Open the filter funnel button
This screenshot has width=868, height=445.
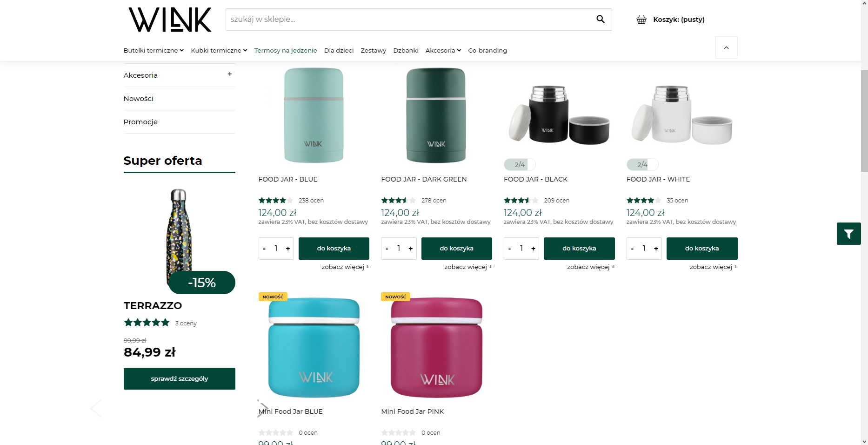point(848,234)
